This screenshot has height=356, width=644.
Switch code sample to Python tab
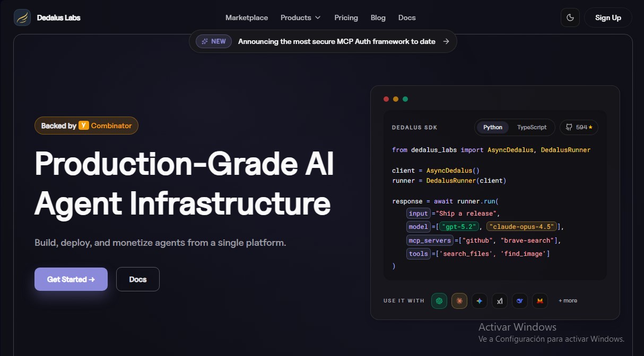(x=493, y=127)
